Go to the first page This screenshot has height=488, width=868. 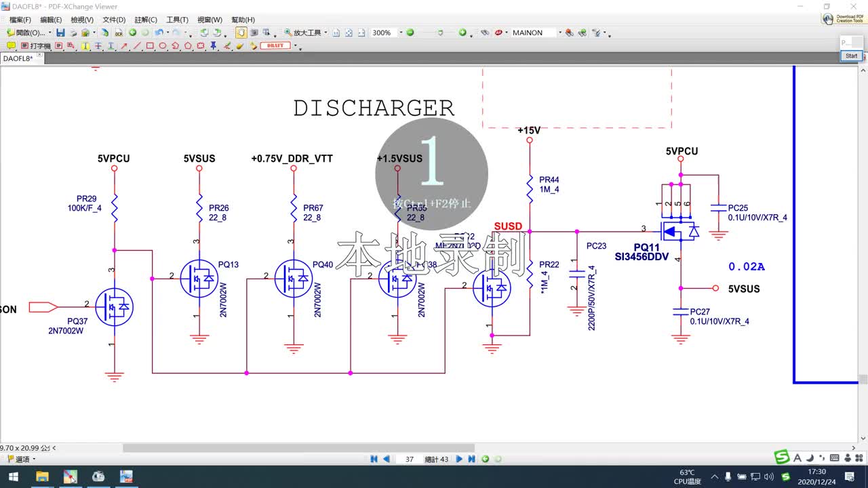click(x=374, y=459)
